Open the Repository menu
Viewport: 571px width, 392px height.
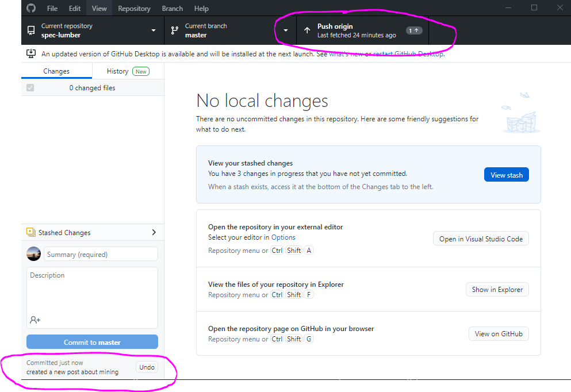coord(134,9)
